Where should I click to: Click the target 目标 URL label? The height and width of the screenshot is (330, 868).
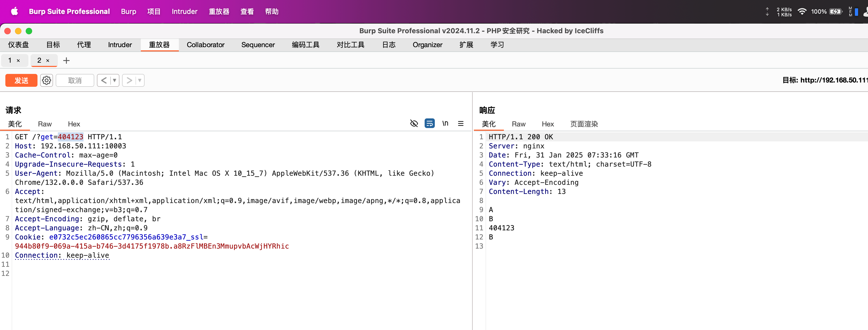point(825,80)
